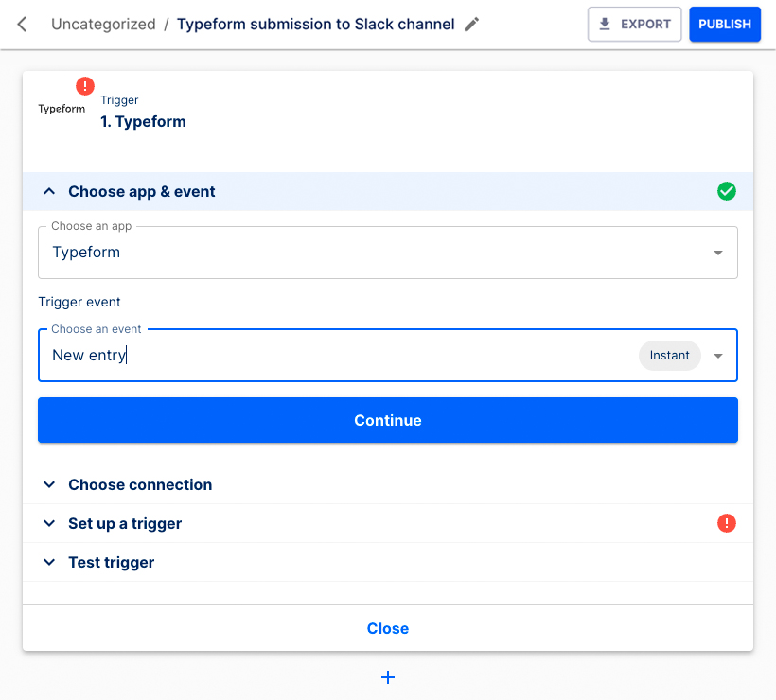Click the error badge on the Typeform trigger

pos(84,85)
